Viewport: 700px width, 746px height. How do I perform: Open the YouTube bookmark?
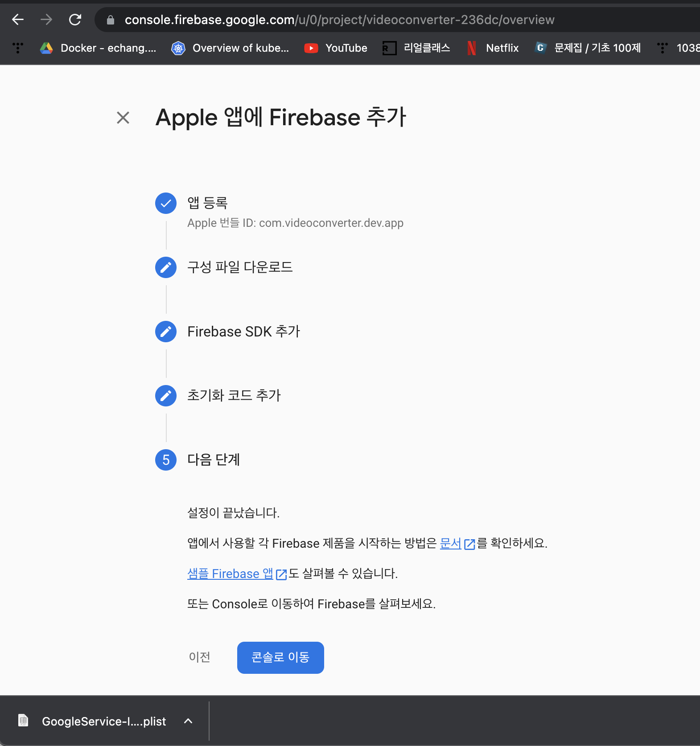point(336,48)
